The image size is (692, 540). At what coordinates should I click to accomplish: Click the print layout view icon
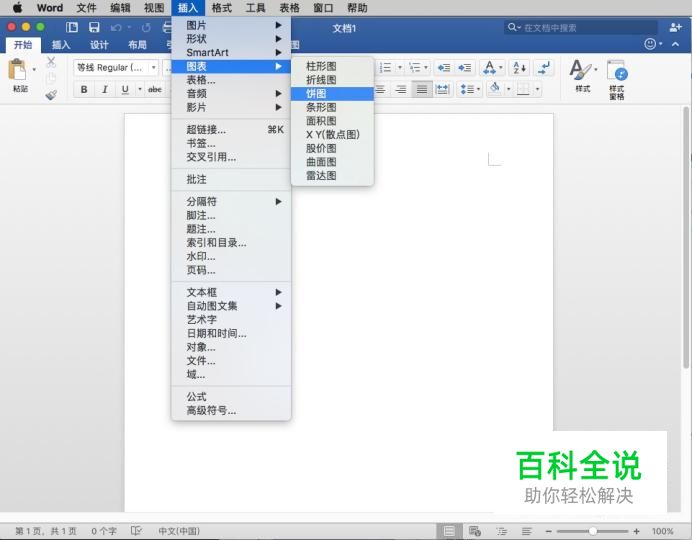coord(449,531)
